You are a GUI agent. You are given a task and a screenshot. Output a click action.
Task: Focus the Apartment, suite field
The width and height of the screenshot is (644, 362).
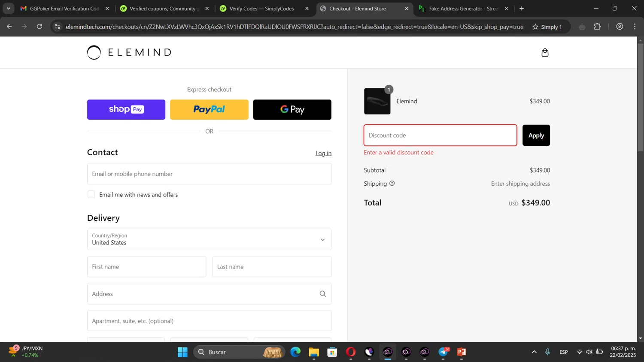pyautogui.click(x=209, y=321)
